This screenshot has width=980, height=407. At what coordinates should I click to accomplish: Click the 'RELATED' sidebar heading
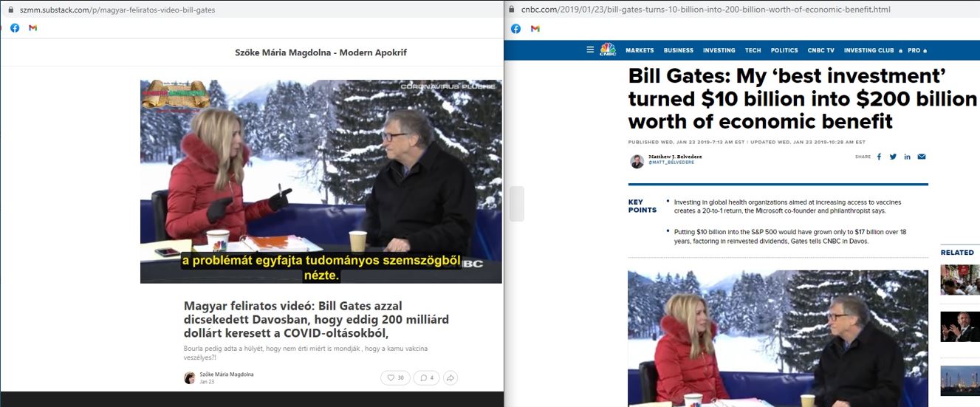(x=957, y=253)
